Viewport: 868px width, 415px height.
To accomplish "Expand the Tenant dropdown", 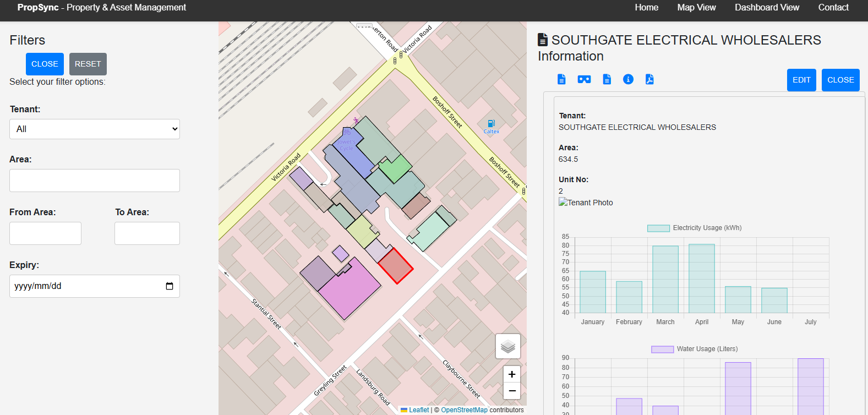I will tap(95, 129).
